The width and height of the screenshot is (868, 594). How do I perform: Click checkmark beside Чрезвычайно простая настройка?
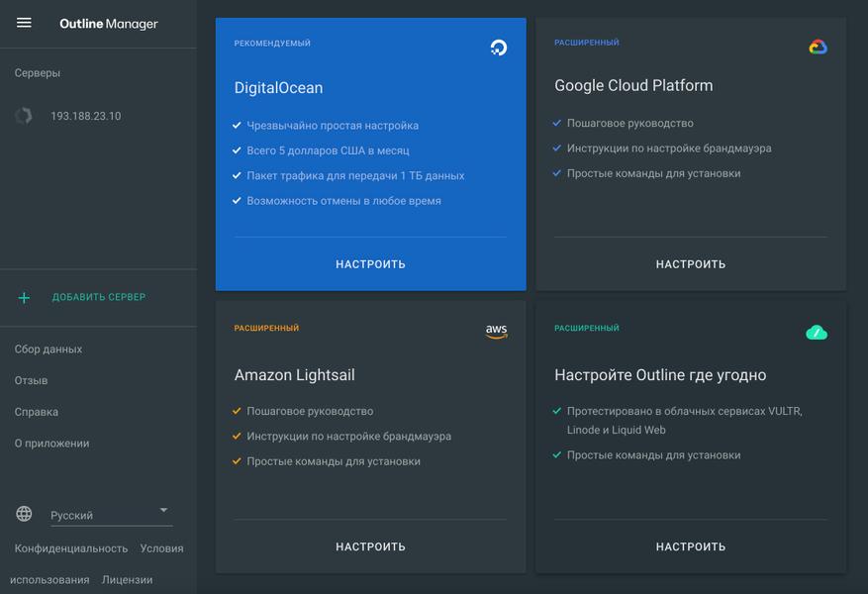pos(237,125)
